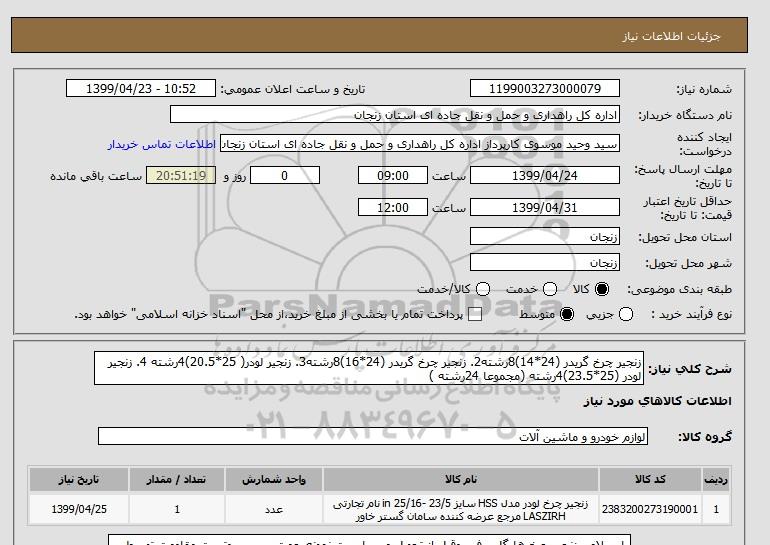Click the delivery province field زنجان
Screen dimensions: 770x545
(545, 237)
